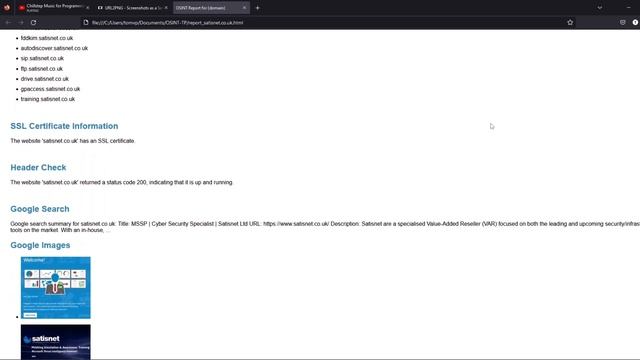Close the Chillstep Music tab
Image resolution: width=640 pixels, height=360 pixels.
[87, 8]
